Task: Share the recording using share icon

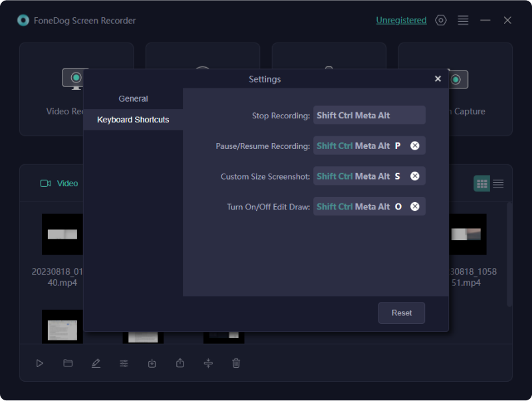Action: coord(180,363)
